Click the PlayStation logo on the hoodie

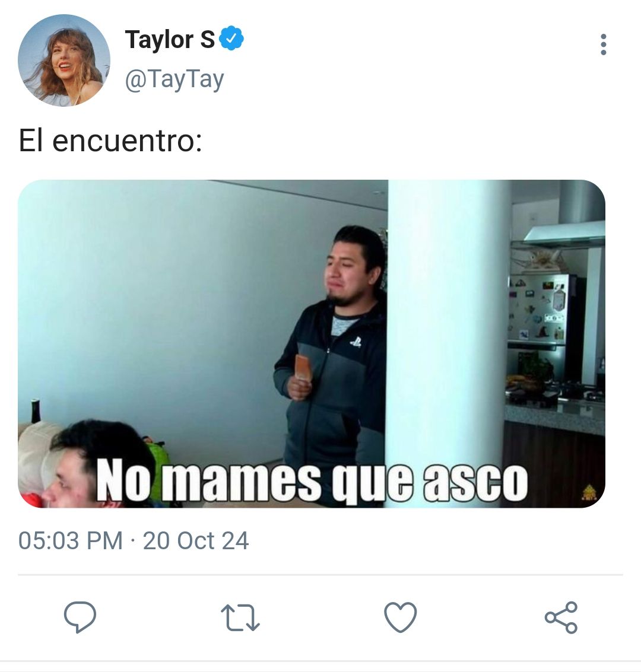[356, 342]
